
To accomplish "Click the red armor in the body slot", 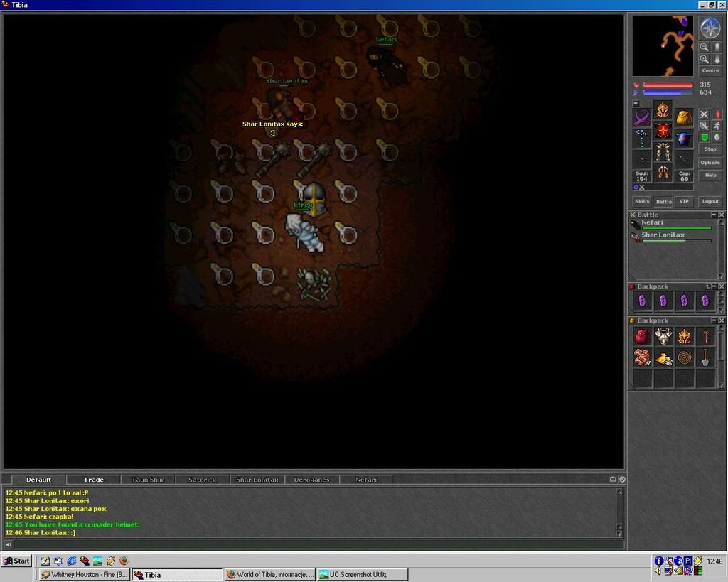I will [663, 131].
